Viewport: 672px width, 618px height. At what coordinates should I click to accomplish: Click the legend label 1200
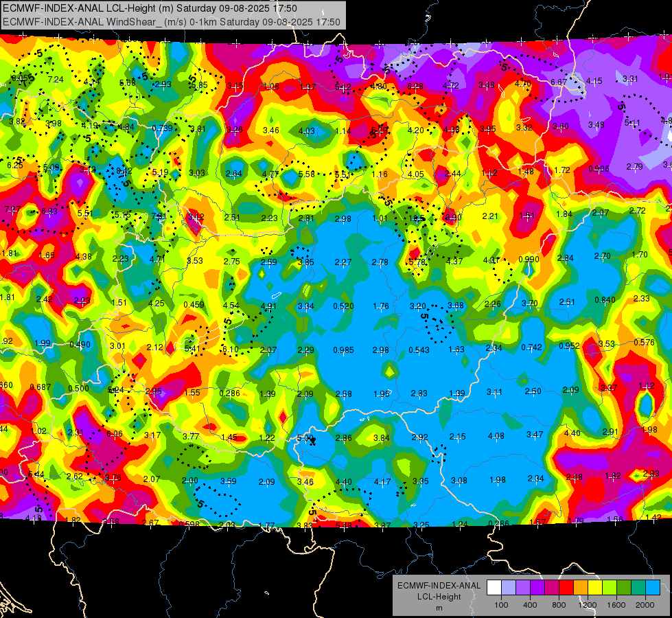tap(587, 605)
